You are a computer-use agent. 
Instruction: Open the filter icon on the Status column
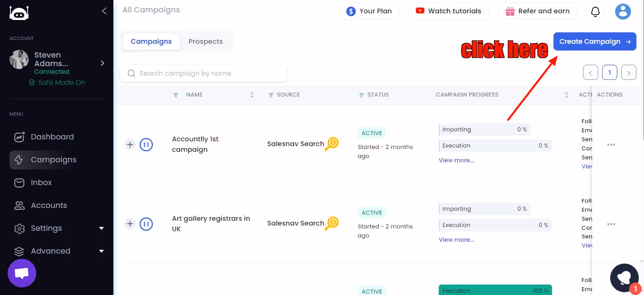(x=361, y=95)
